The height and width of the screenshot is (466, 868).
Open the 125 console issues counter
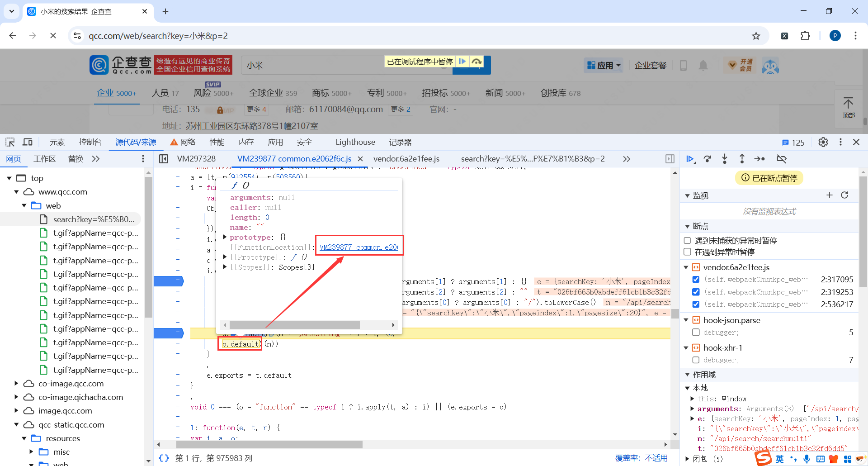coord(793,143)
